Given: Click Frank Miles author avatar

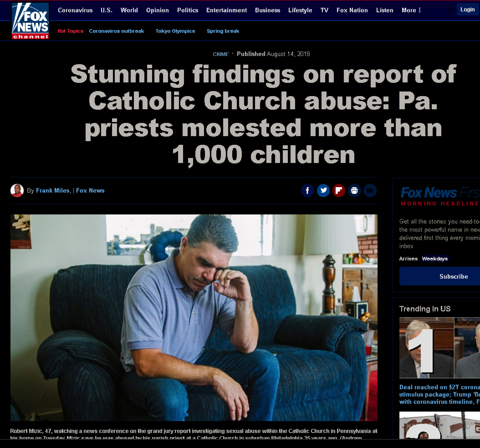Looking at the screenshot, I should (x=17, y=191).
